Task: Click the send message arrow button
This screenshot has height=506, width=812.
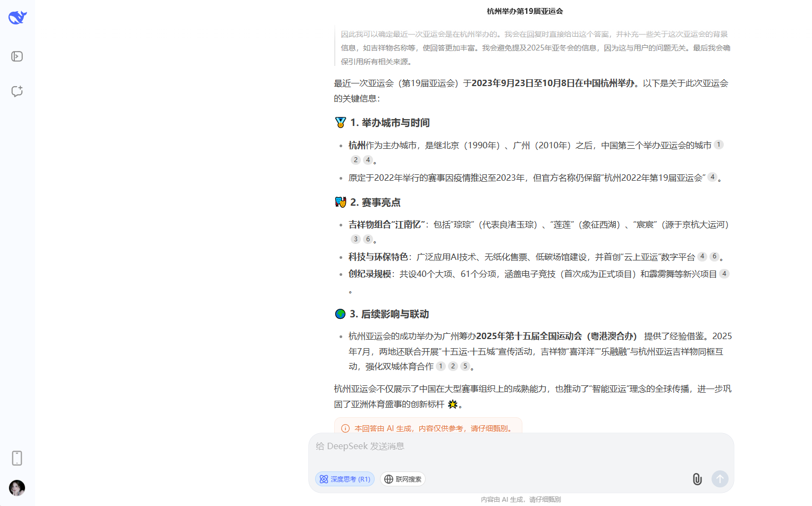Action: [x=720, y=479]
